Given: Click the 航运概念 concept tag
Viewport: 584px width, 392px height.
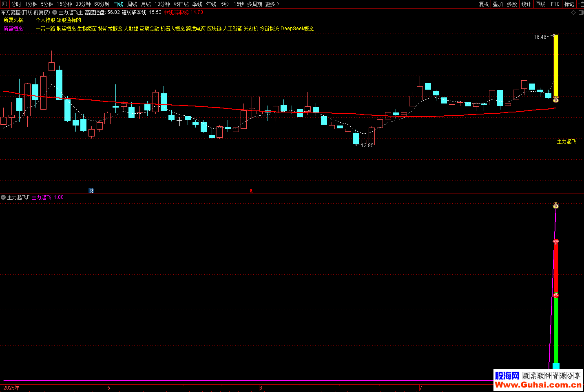Looking at the screenshot, I should tap(66, 29).
